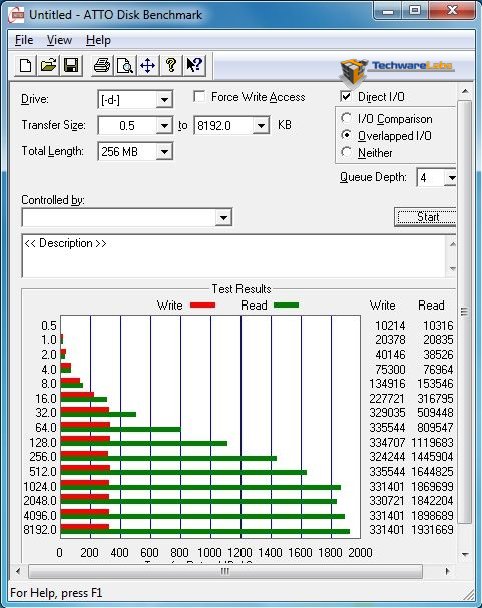Select the I/O Comparison radio button
482x608 pixels.
tap(346, 118)
